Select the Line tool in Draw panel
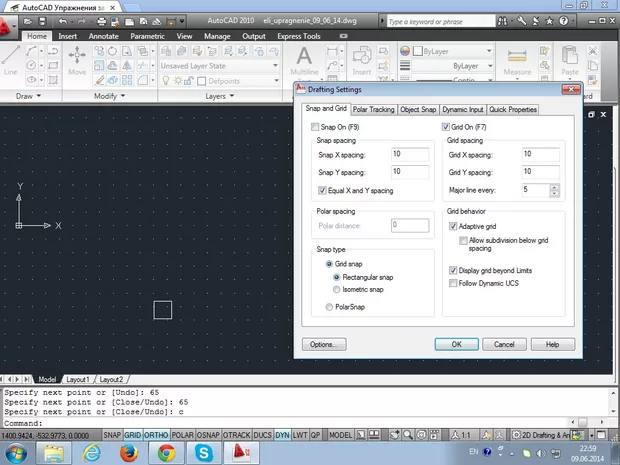620x465 pixels. (11, 60)
